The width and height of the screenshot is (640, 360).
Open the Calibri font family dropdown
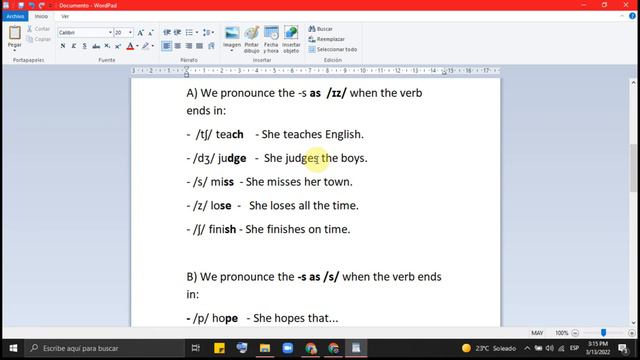(x=110, y=32)
